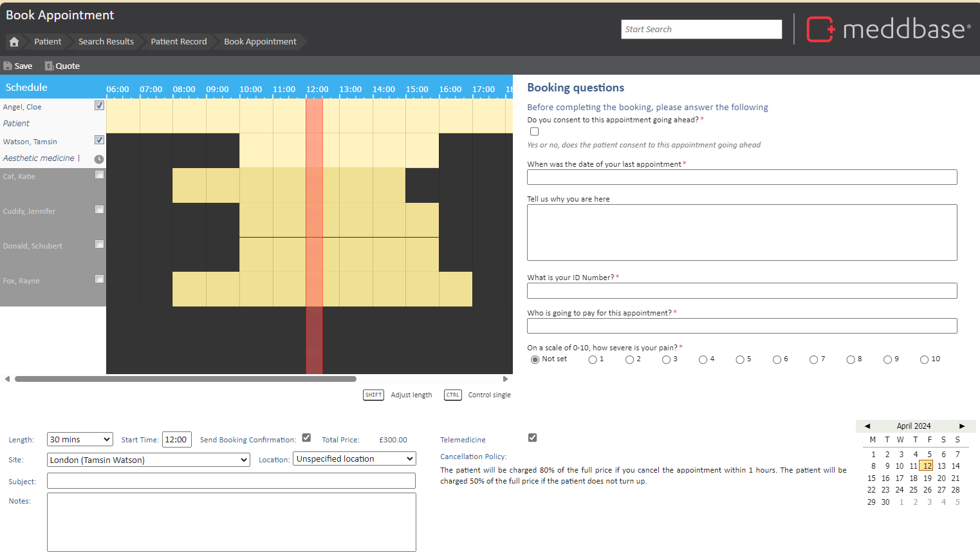The width and height of the screenshot is (980, 557).
Task: Click the Quote icon in toolbar
Action: (x=49, y=66)
